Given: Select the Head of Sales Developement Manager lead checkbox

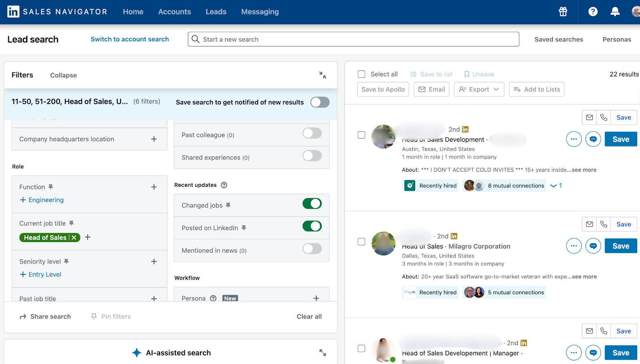Looking at the screenshot, I should [362, 348].
